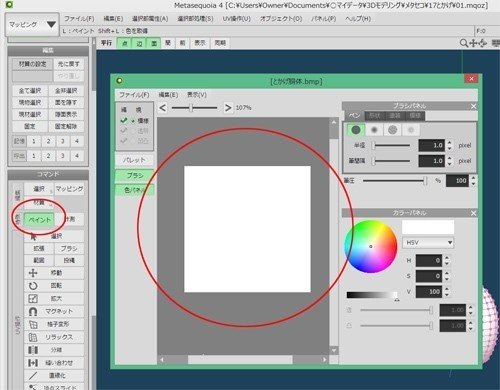
Task: Open the HSV color mode dropdown
Action: pos(428,243)
